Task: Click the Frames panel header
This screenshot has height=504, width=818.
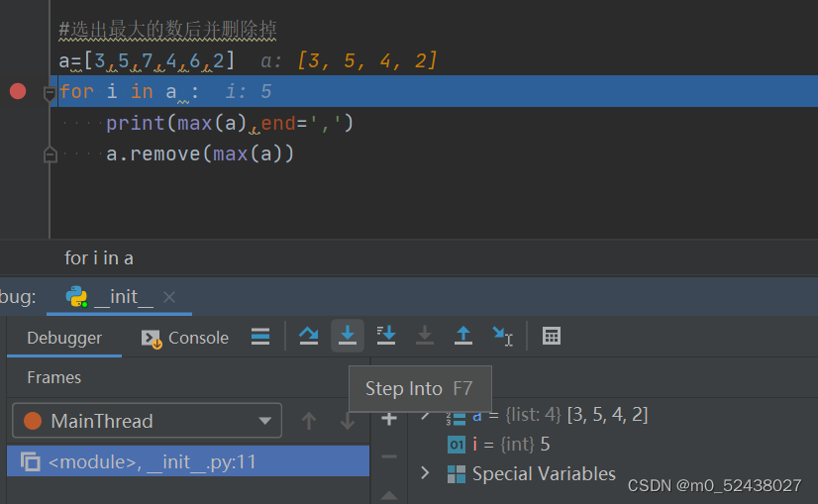Action: pos(54,377)
